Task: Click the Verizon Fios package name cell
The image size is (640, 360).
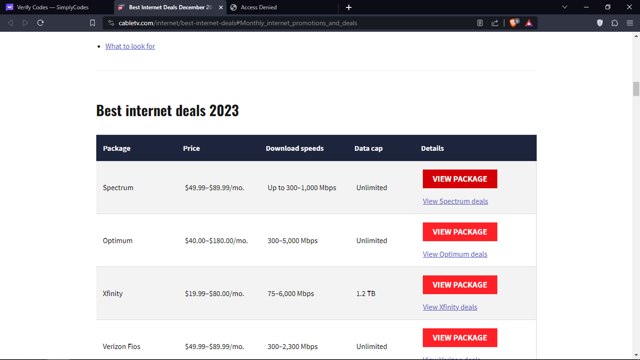Action: pyautogui.click(x=121, y=347)
